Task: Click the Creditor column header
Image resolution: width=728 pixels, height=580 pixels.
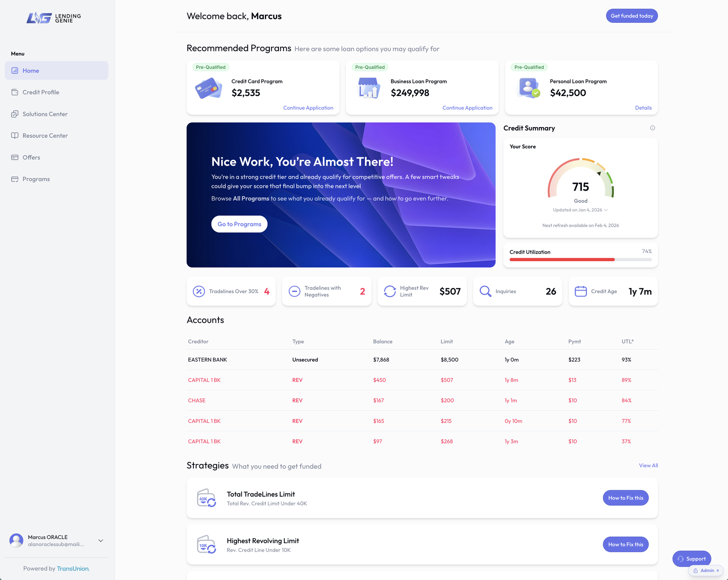Action: [x=198, y=341]
